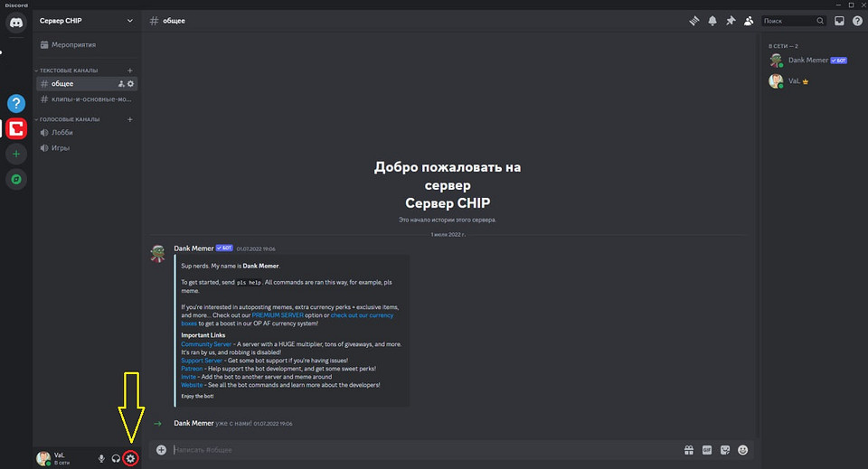The width and height of the screenshot is (868, 469).
Task: Open the Сервер CHIP server dropdown menu
Action: tap(86, 20)
